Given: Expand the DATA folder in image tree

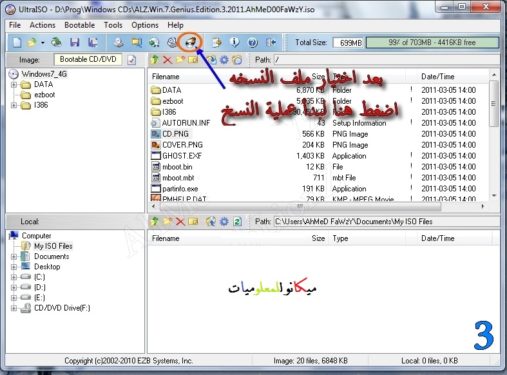Looking at the screenshot, I should coord(14,85).
